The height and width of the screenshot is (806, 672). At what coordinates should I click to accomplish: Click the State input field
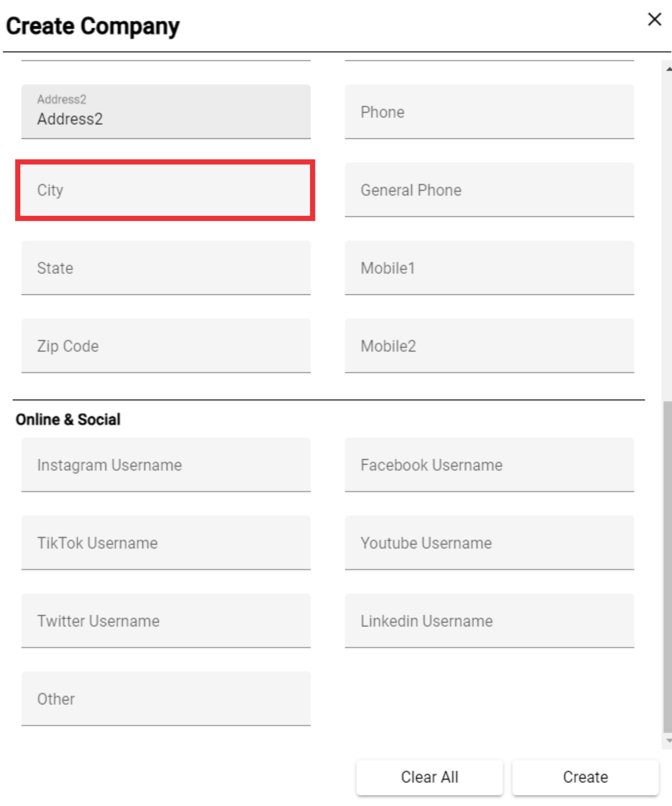click(x=166, y=268)
